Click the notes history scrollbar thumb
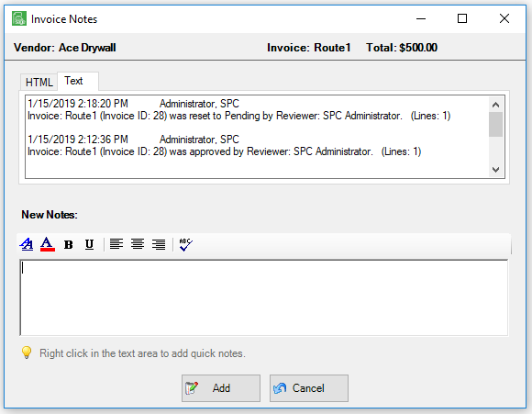 click(495, 124)
